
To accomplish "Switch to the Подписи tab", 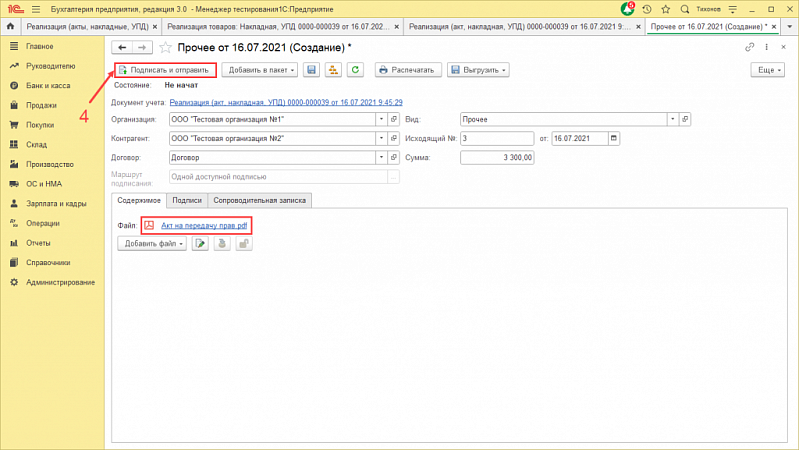I will click(187, 200).
